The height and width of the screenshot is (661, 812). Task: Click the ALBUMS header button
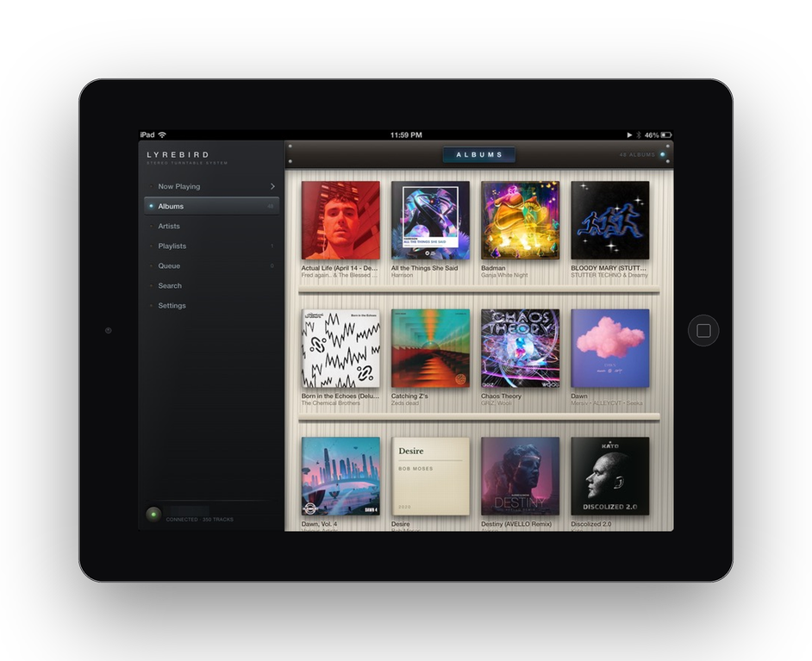click(x=479, y=155)
